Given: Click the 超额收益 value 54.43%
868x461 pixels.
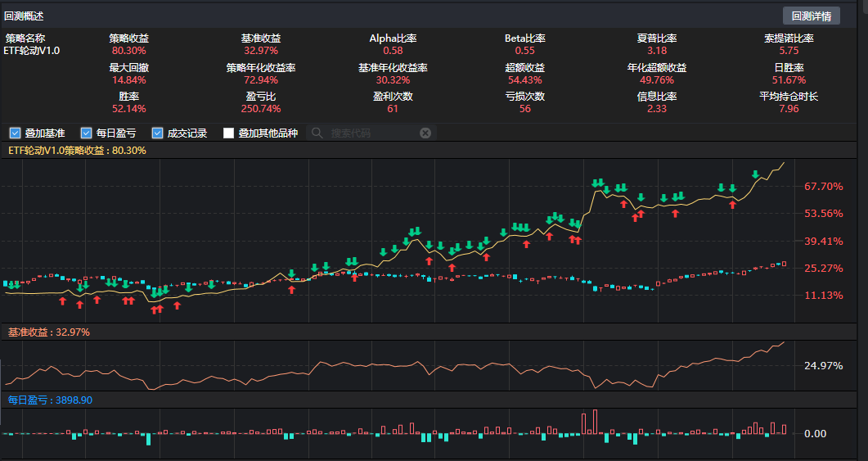Looking at the screenshot, I should click(x=524, y=79).
